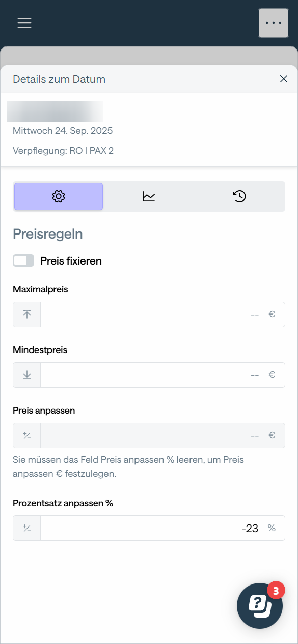Screen dimensions: 298x644
Task: Switch to the history clock tab
Action: coord(239,196)
